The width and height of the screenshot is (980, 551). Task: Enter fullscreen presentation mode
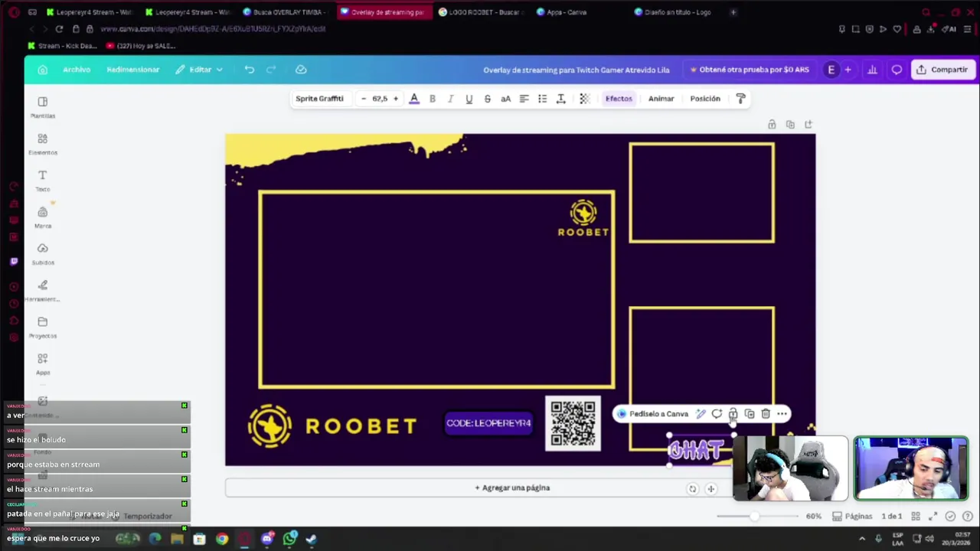pos(933,517)
